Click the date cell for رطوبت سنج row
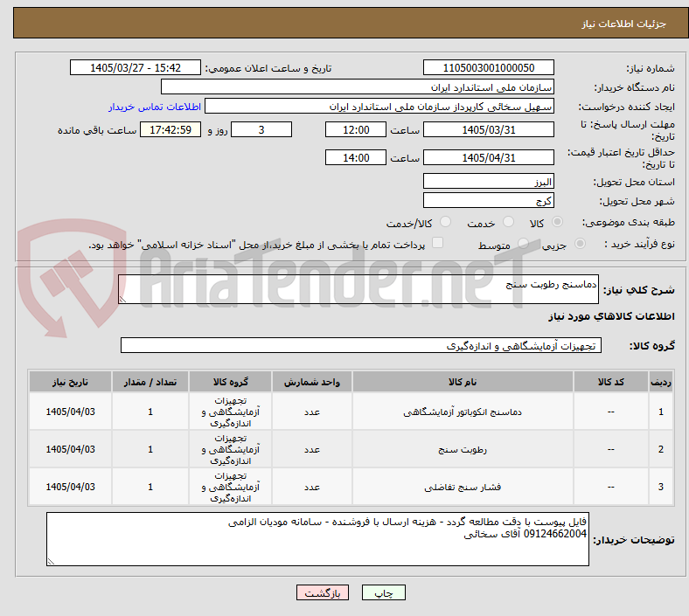The image size is (689, 616). (70, 449)
